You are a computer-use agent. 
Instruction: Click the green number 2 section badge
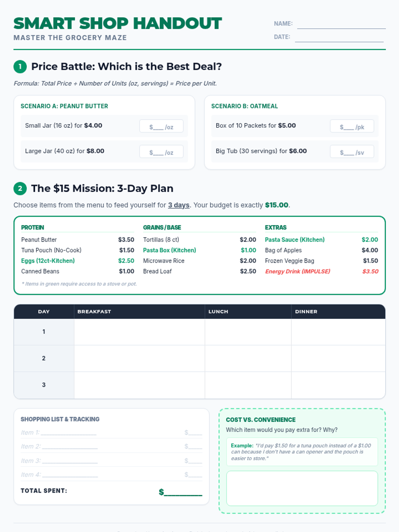point(20,189)
